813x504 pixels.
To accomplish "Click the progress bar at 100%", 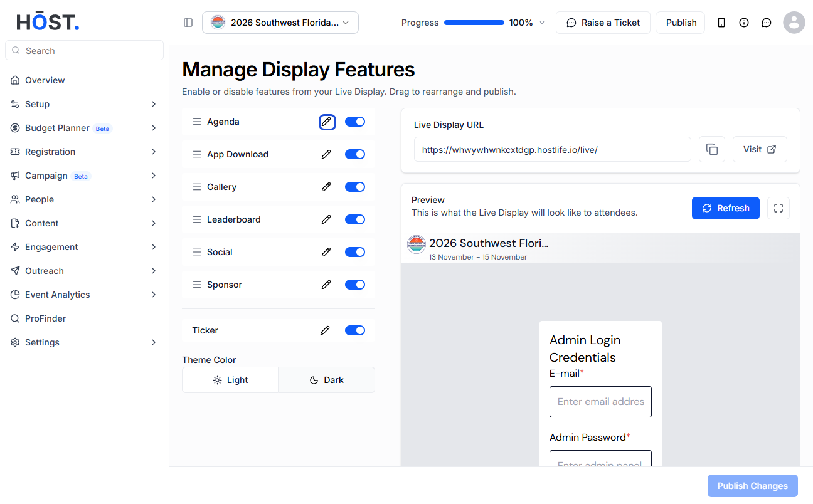I will [x=474, y=23].
